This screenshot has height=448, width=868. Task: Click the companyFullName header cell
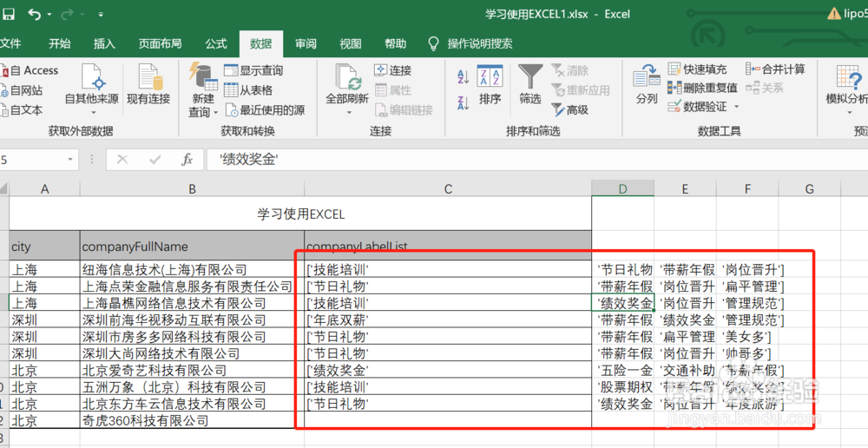point(192,247)
